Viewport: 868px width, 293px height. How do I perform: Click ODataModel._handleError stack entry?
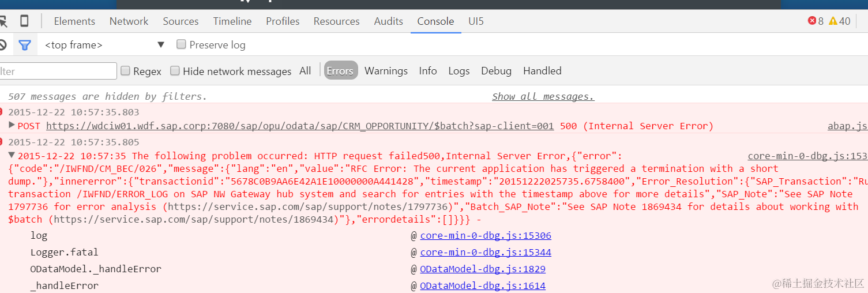click(x=96, y=269)
